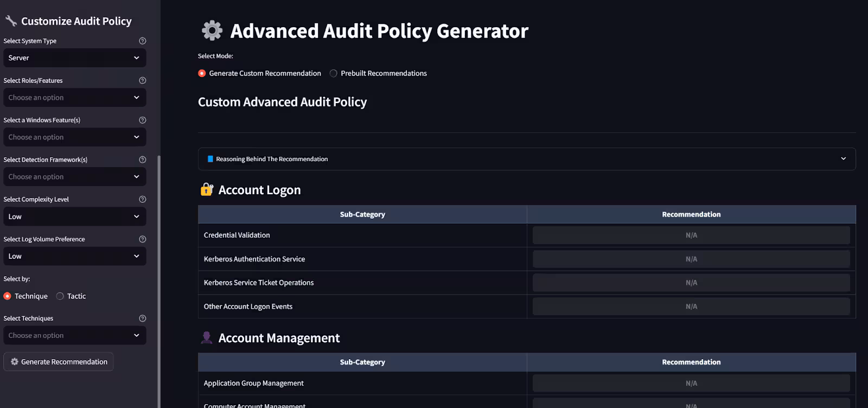
Task: Click help icon next to Select Techniques
Action: (143, 318)
